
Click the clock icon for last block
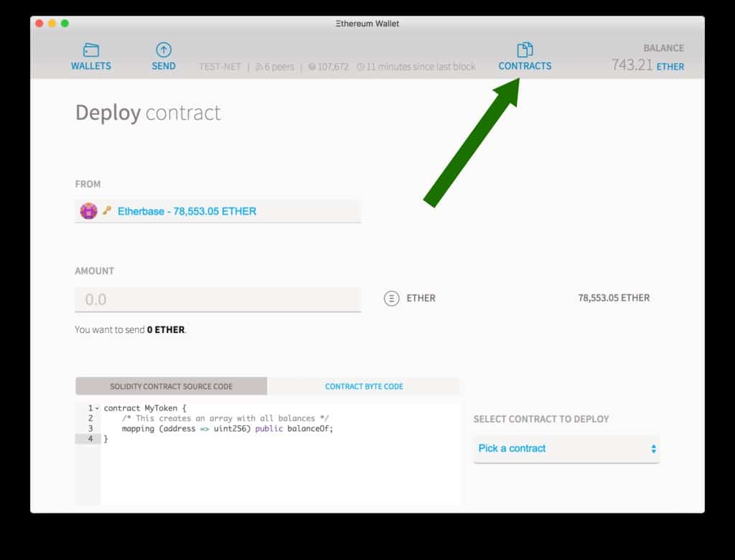(360, 67)
